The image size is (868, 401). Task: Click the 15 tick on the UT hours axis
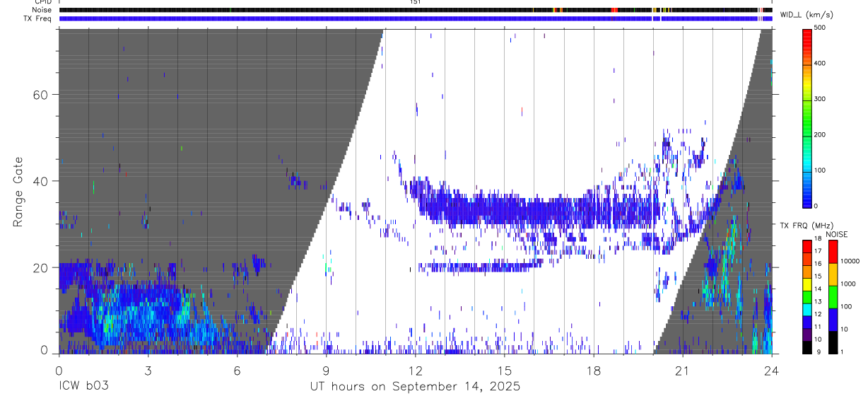tap(504, 371)
